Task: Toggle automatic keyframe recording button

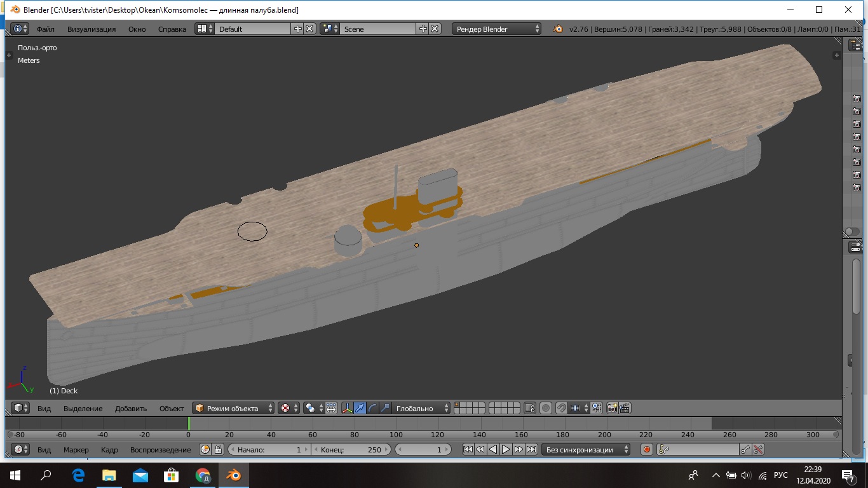Action: point(647,449)
